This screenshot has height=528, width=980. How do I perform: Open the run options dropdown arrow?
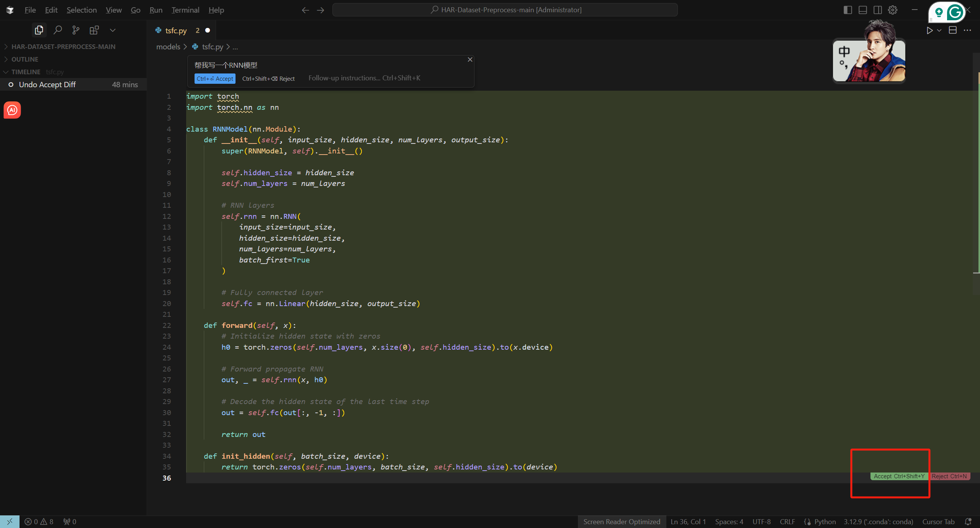tap(939, 30)
